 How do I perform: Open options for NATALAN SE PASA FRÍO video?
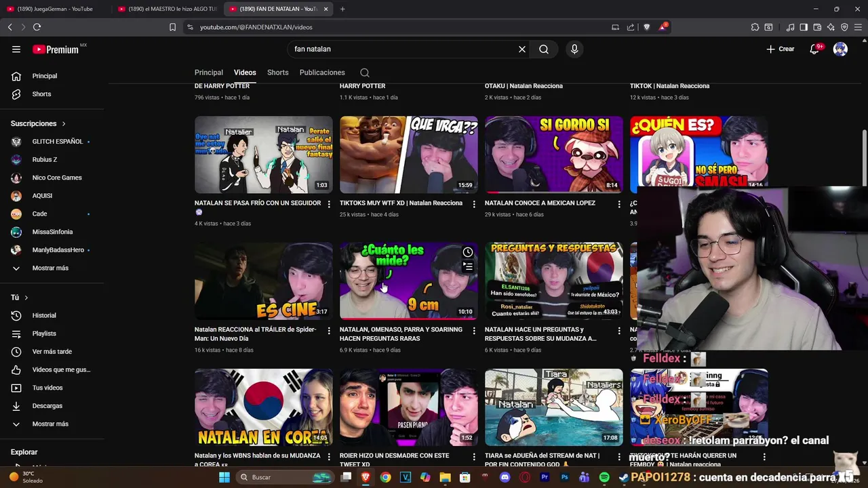[x=329, y=204]
